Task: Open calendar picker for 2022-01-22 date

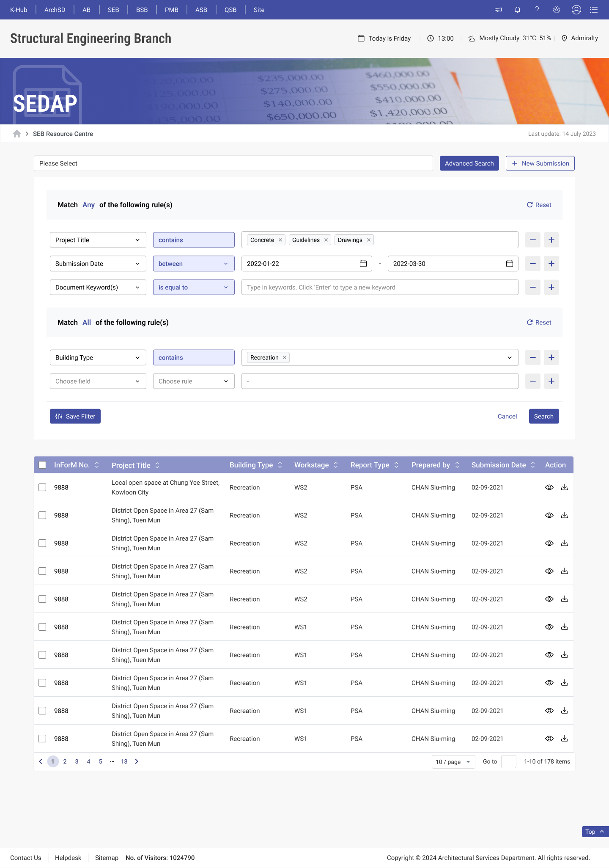Action: click(363, 264)
